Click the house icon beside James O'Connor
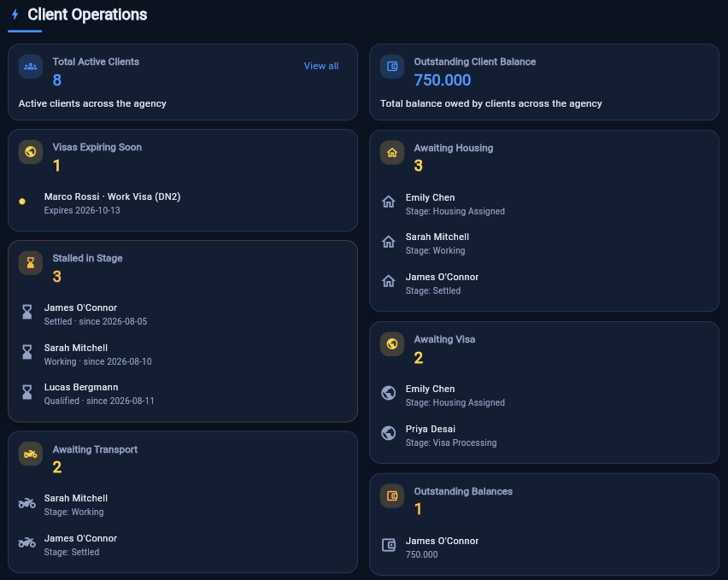This screenshot has height=580, width=728. pyautogui.click(x=389, y=281)
